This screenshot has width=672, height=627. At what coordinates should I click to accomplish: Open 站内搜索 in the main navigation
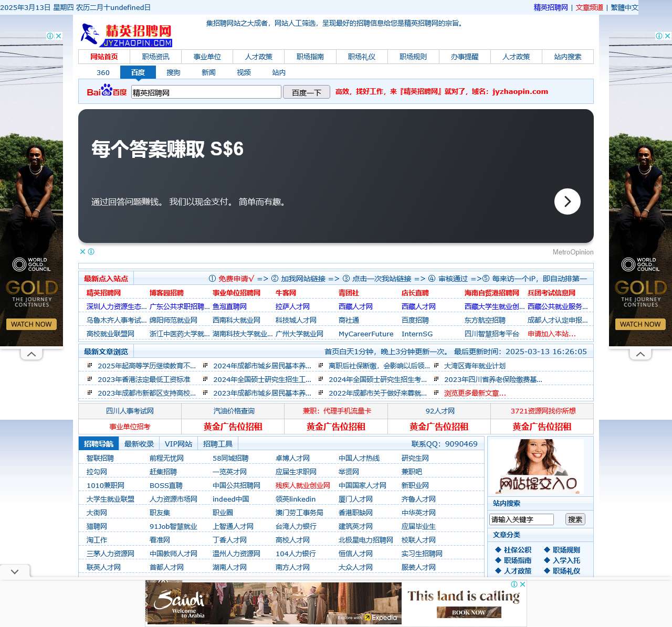[x=568, y=57]
